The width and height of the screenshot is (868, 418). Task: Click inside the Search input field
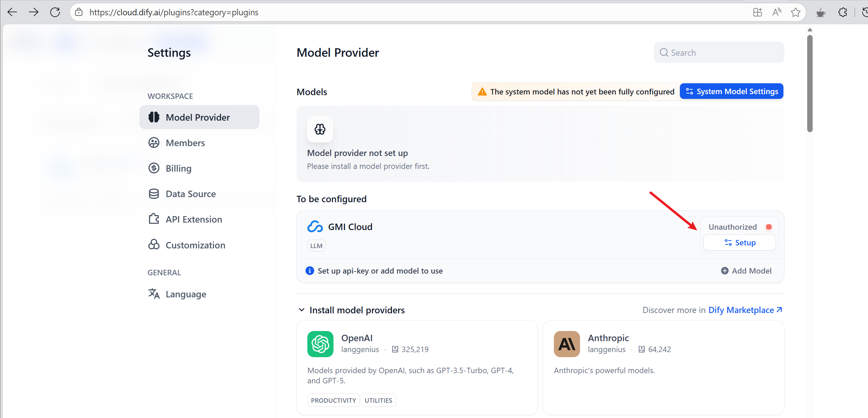click(x=713, y=52)
